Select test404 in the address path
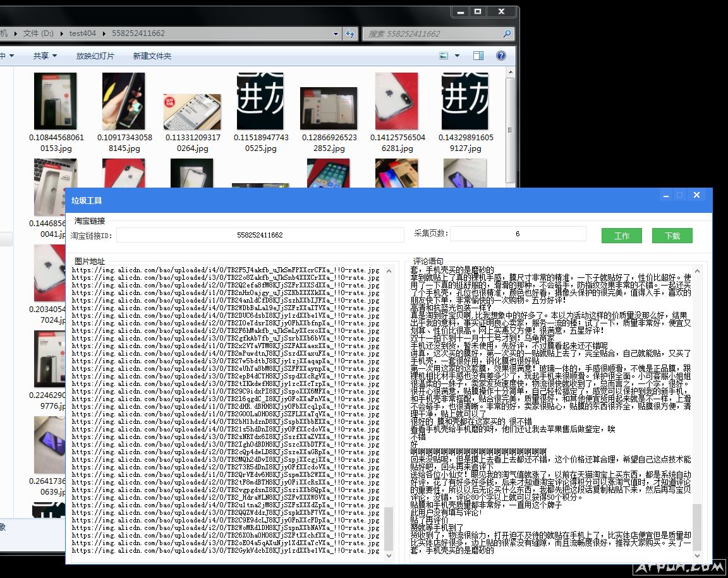 (82, 33)
